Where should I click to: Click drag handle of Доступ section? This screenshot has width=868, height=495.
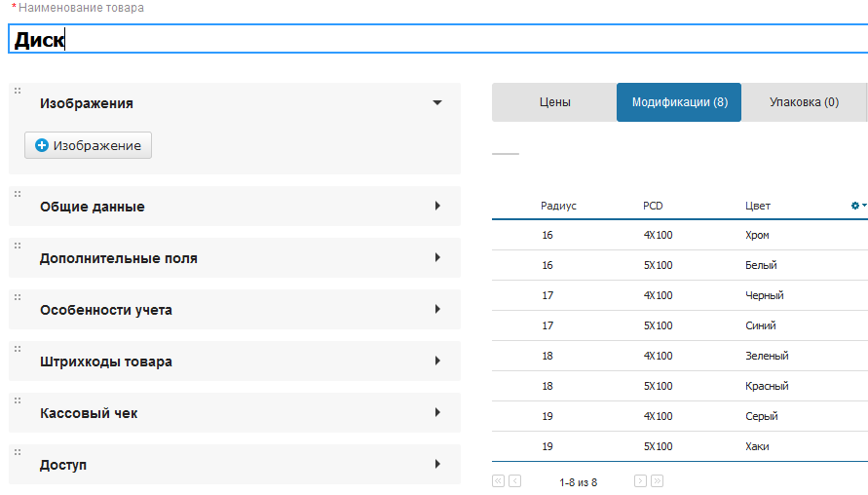18,452
